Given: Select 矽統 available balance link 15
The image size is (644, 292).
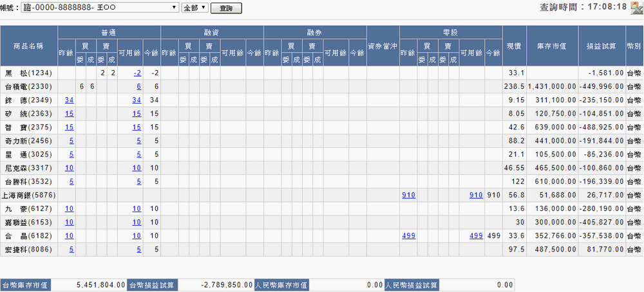Looking at the screenshot, I should point(136,113).
